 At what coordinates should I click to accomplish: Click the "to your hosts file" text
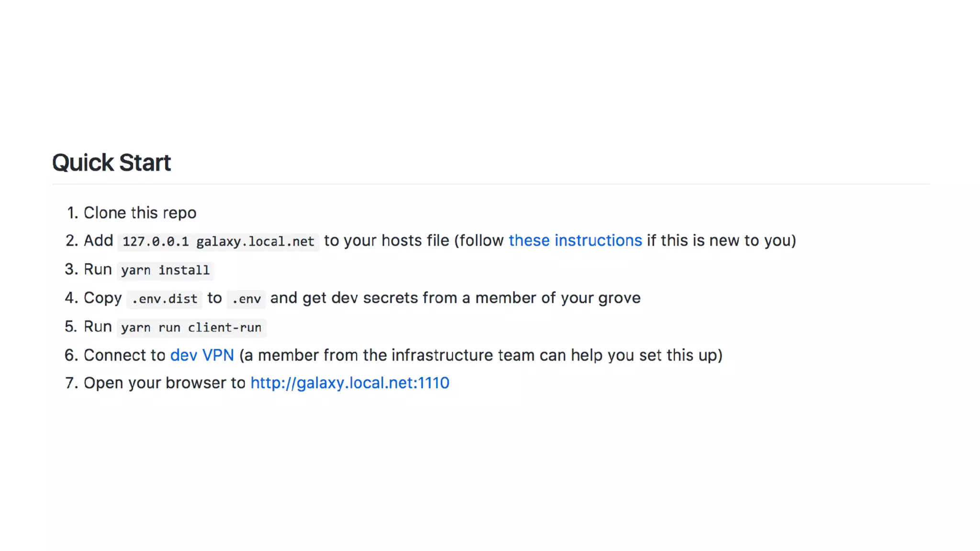387,241
